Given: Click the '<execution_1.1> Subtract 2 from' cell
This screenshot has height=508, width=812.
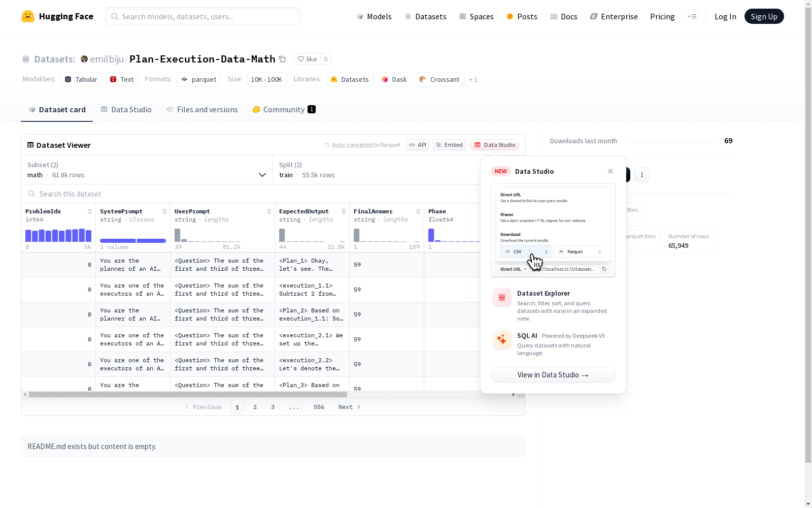Looking at the screenshot, I should (x=312, y=290).
